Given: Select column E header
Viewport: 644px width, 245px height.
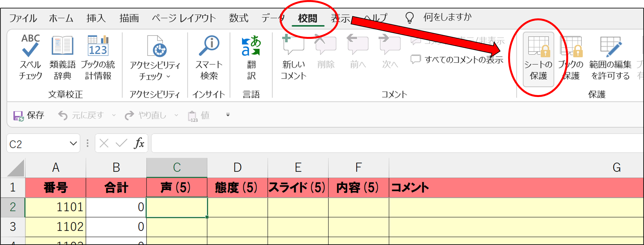Looking at the screenshot, I should [x=298, y=168].
